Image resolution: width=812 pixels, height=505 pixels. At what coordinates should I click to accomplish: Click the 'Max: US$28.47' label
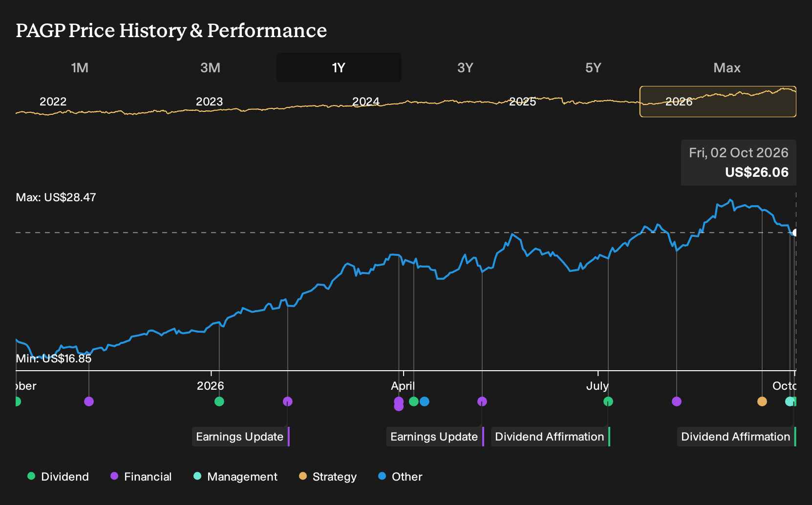[56, 197]
